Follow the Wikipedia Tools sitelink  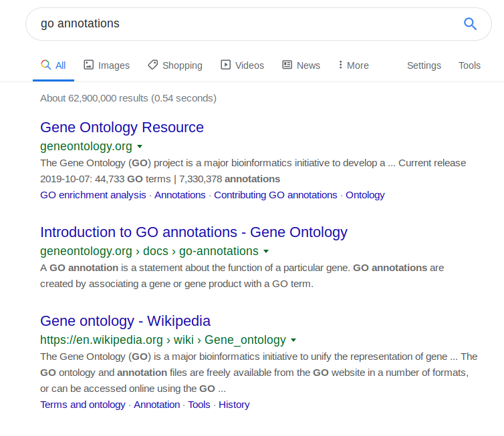[199, 405]
